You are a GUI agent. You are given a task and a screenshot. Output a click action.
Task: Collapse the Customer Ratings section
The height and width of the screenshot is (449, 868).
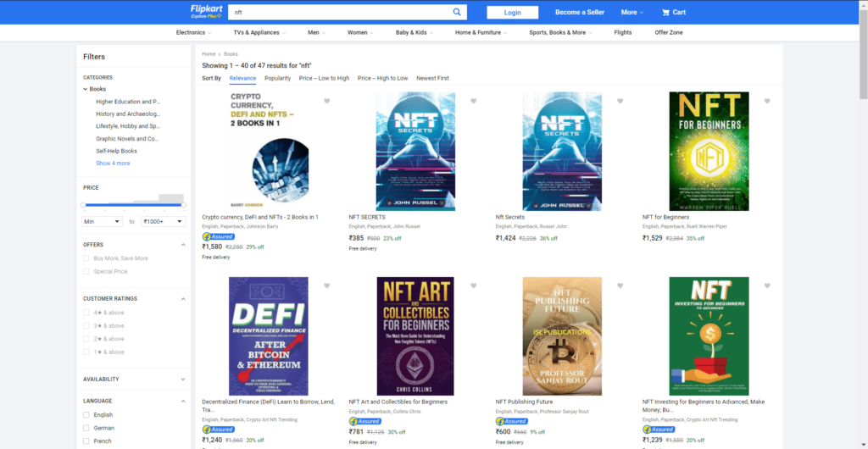[183, 298]
